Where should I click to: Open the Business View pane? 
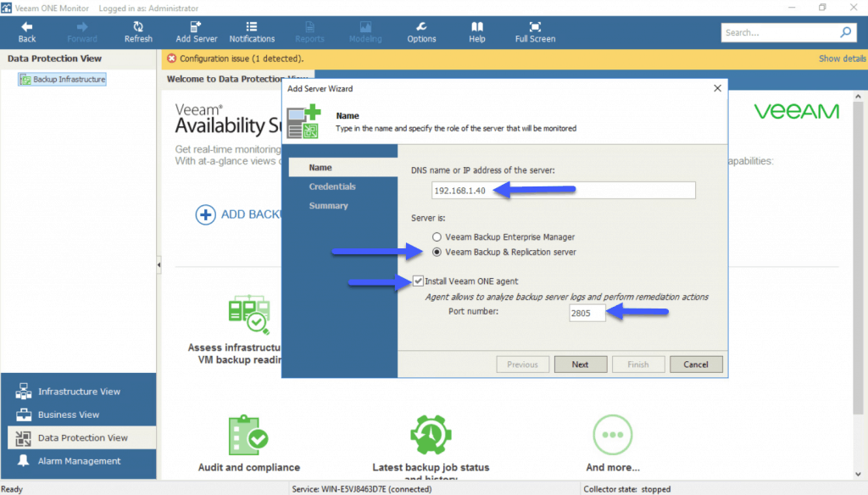tap(68, 414)
